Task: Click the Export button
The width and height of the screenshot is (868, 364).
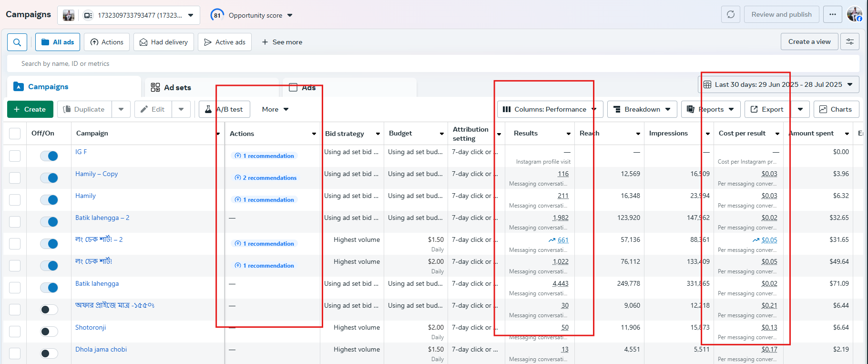Action: (767, 109)
